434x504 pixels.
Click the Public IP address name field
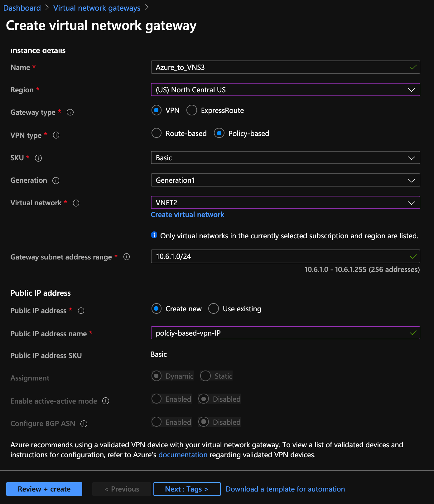pyautogui.click(x=286, y=333)
